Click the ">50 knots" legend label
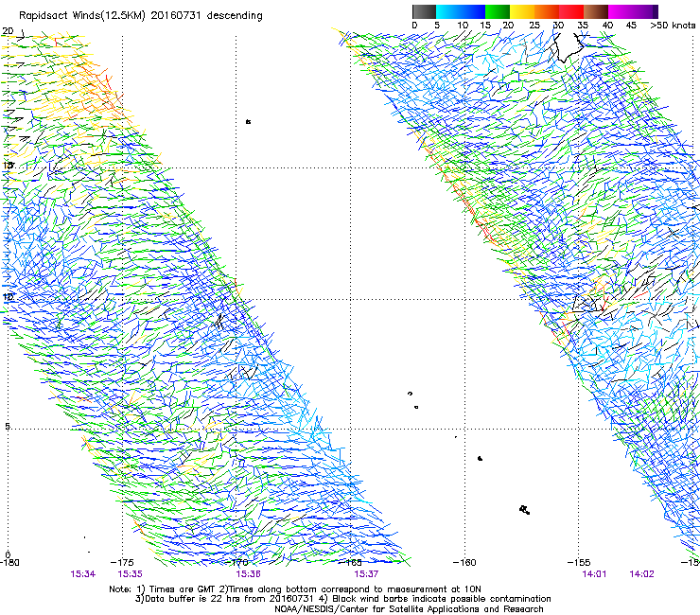700x615 pixels. tap(673, 26)
